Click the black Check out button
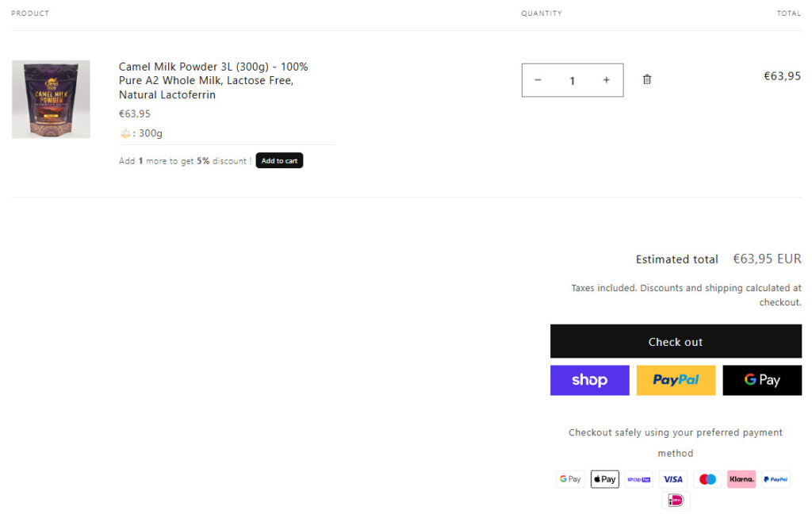This screenshot has width=812, height=522. point(676,341)
